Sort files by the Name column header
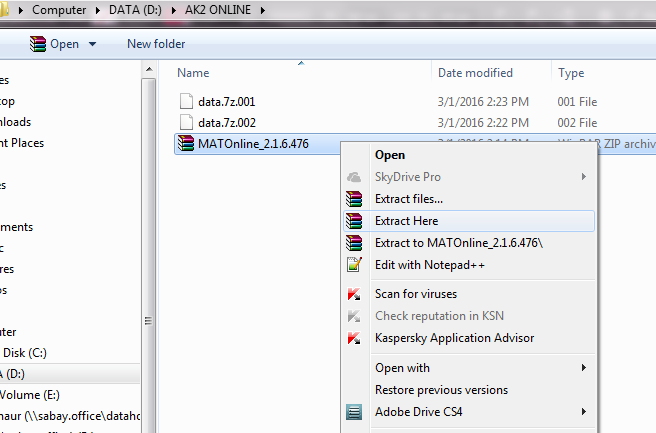The image size is (656, 433). (194, 73)
